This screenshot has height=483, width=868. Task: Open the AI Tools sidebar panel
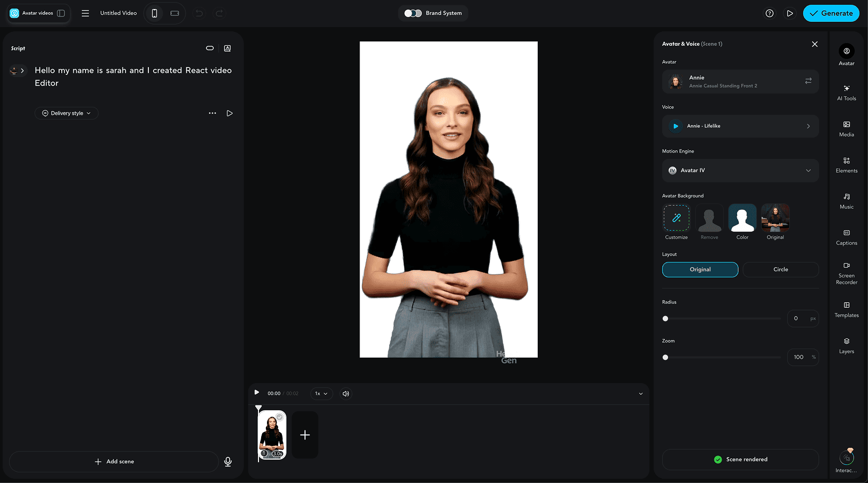pos(846,92)
